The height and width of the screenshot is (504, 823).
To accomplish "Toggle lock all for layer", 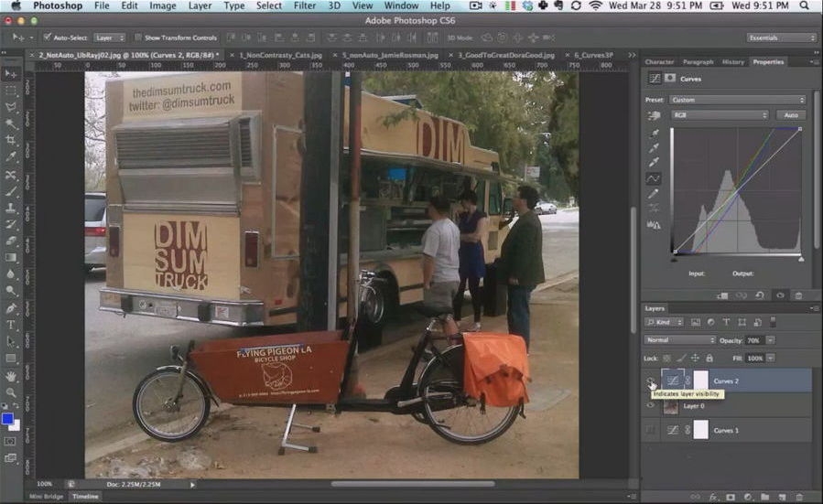I will (x=709, y=359).
